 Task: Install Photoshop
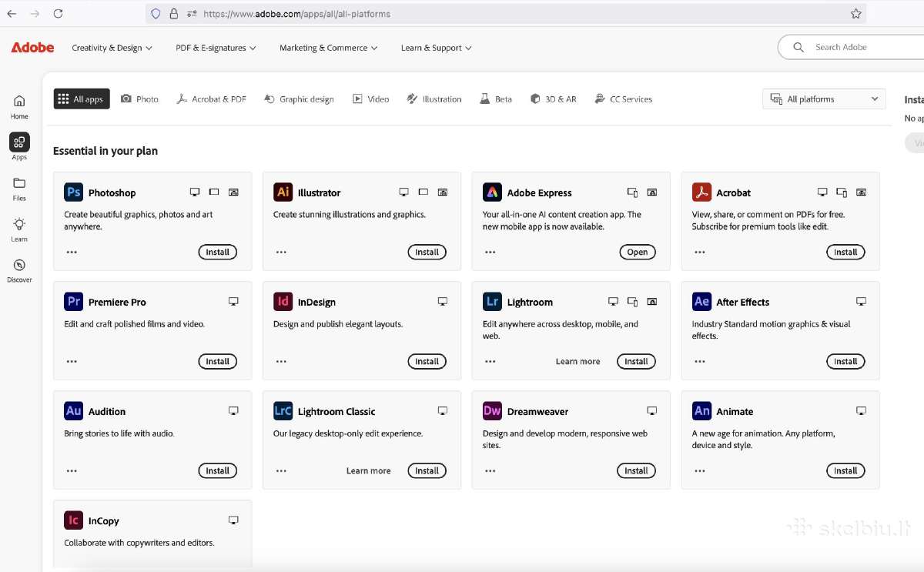click(x=218, y=252)
